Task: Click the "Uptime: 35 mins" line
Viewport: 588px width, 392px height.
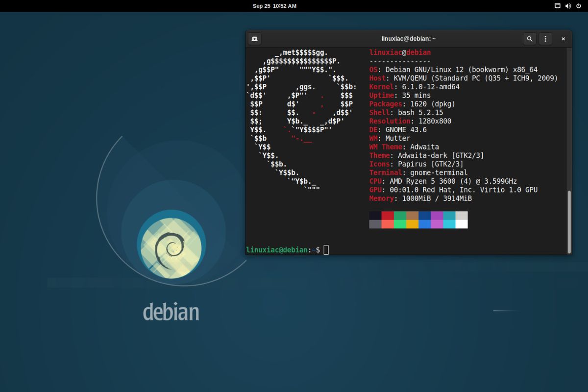Action: coord(400,96)
